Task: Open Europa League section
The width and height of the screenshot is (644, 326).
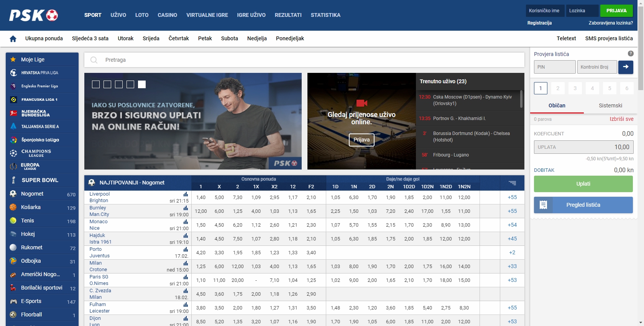Action: tap(42, 166)
